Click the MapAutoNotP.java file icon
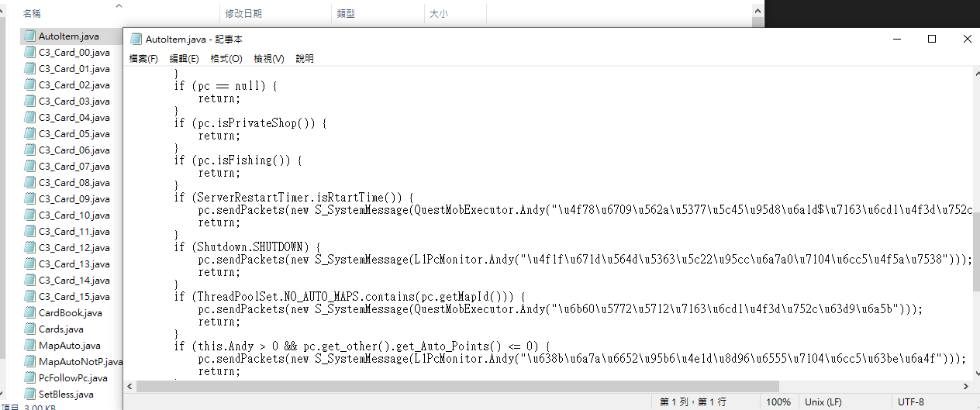Screen dimensions: 980x410 29,361
